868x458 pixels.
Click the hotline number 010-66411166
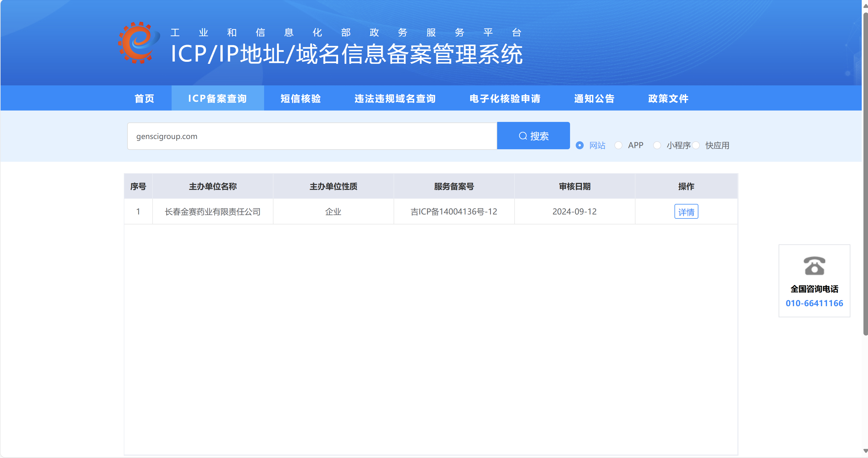coord(814,303)
